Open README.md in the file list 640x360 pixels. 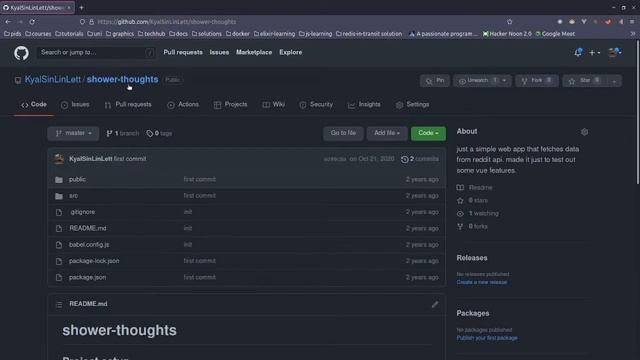(x=88, y=229)
